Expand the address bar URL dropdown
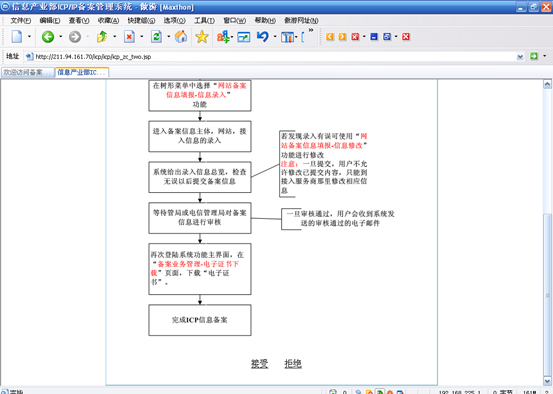 520,57
